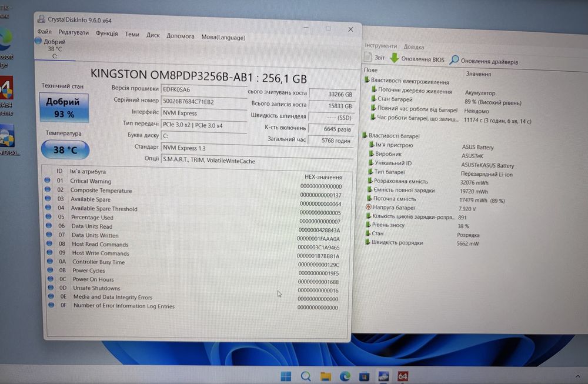588x384 pixels.
Task: Click the transfer mode PCIe 3.0 field
Action: [203, 125]
